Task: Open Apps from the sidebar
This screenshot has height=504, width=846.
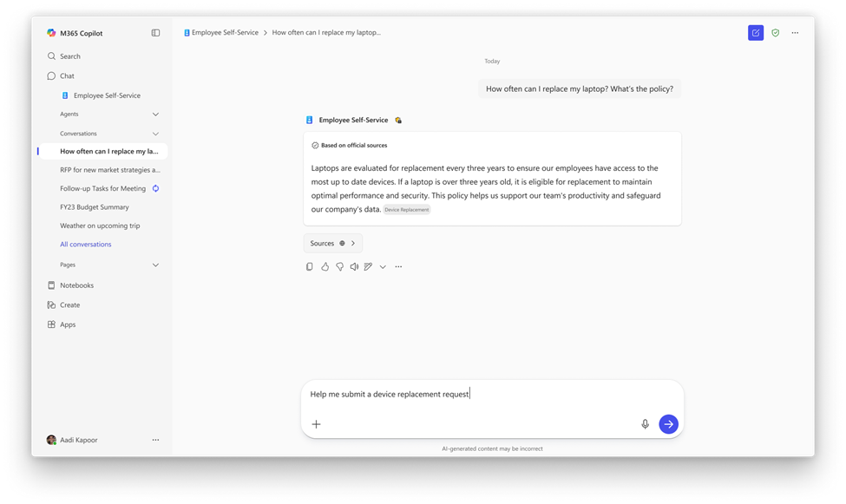Action: click(x=62, y=324)
